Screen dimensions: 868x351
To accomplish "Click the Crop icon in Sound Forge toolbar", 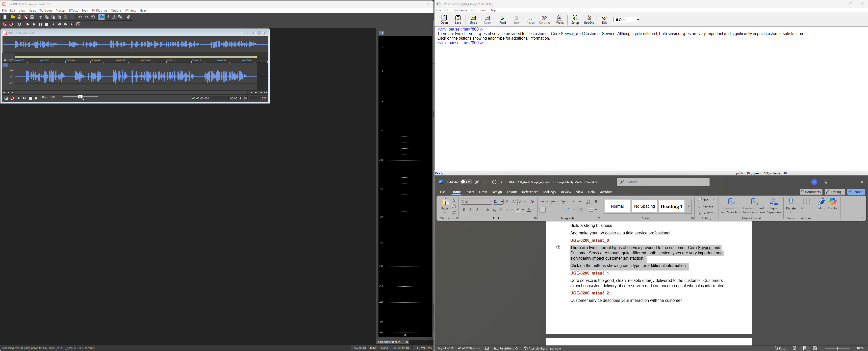I will [x=72, y=17].
